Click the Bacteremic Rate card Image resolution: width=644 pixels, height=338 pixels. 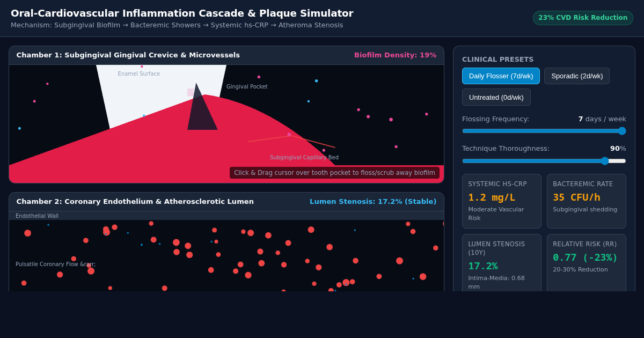pos(587,201)
